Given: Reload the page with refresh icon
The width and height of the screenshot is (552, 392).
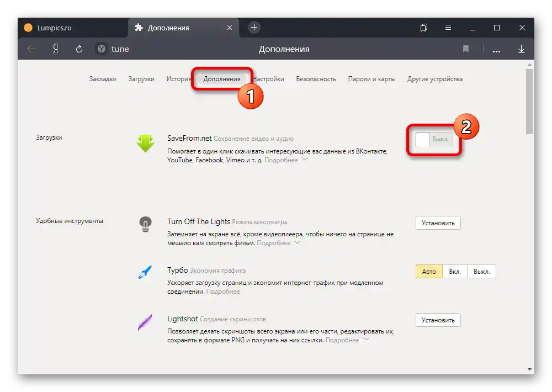Looking at the screenshot, I should point(79,49).
